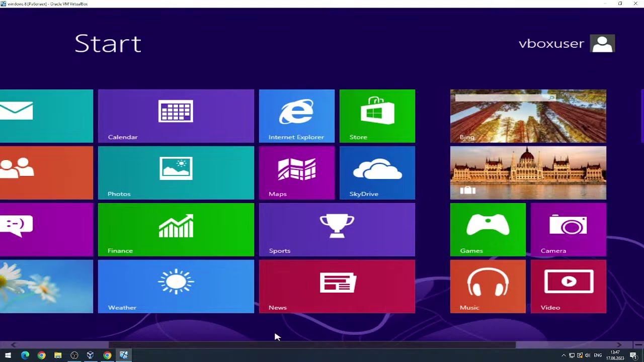The image size is (644, 362).
Task: Open the Video tile
Action: (569, 286)
